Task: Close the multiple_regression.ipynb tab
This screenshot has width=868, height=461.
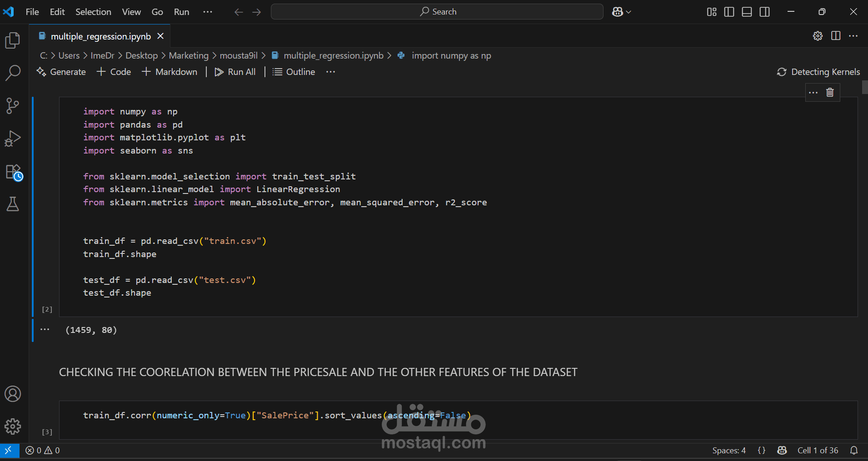Action: click(160, 36)
